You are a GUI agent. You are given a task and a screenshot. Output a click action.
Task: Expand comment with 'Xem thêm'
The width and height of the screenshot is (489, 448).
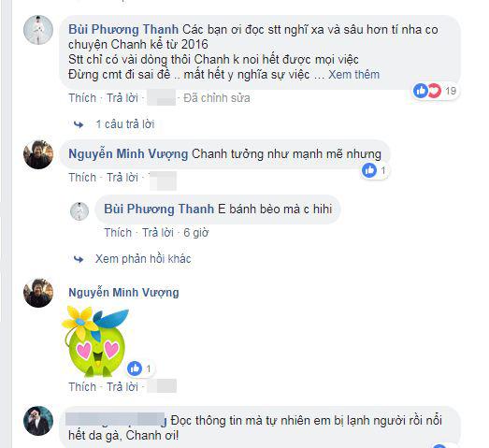[354, 75]
